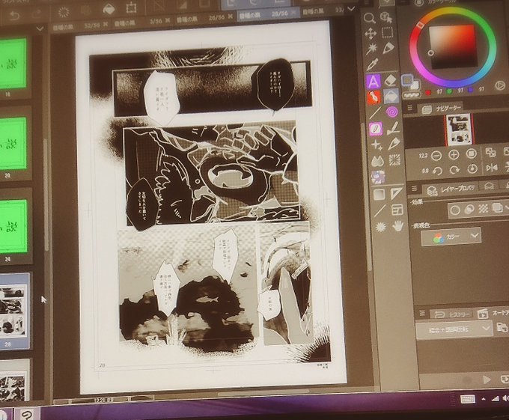Switch to the 3/56 document tab

142,22
